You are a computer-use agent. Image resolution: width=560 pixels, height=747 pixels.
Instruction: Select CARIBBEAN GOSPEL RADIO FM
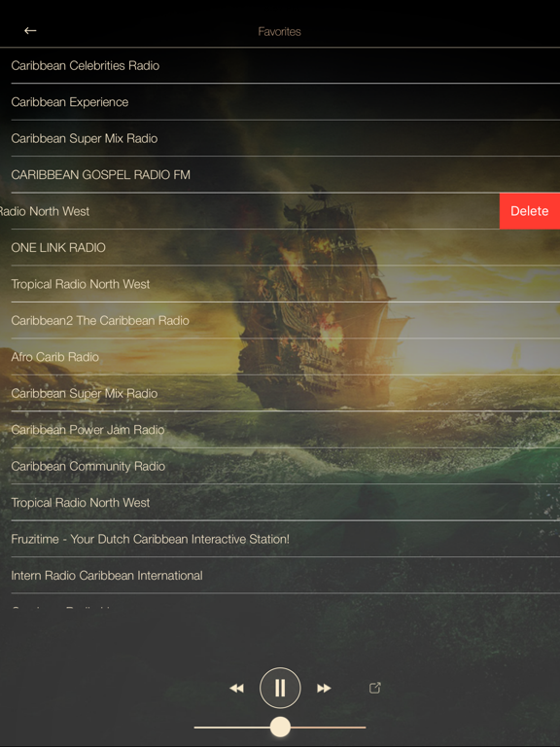[280, 175]
